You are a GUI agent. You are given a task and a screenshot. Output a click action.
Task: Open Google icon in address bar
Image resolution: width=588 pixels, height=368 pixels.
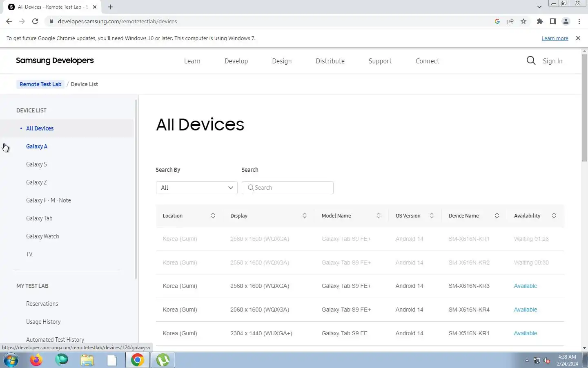[497, 21]
